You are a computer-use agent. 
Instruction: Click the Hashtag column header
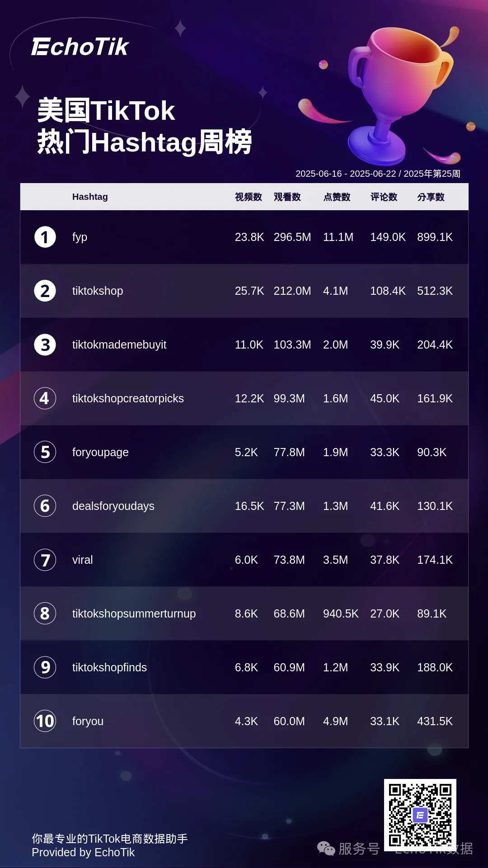pos(90,197)
